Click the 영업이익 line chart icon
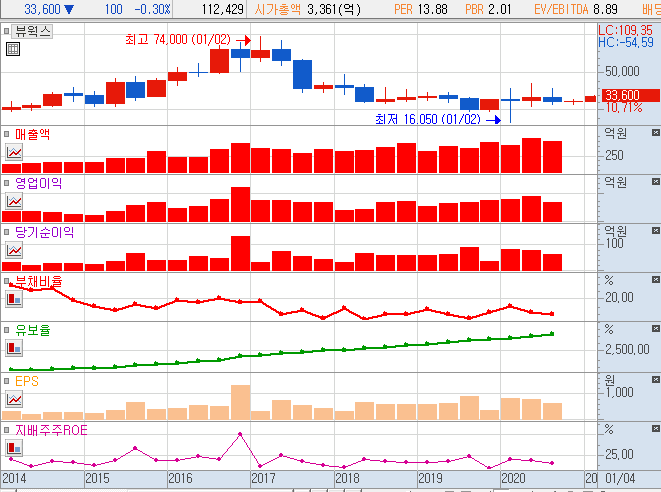The width and height of the screenshot is (661, 492). (14, 201)
